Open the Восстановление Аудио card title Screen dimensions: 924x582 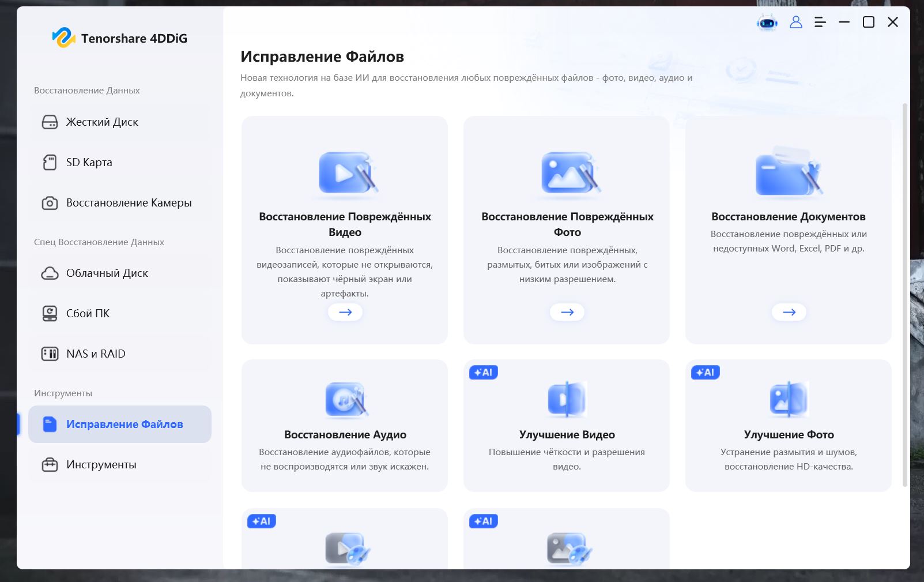[x=345, y=435]
